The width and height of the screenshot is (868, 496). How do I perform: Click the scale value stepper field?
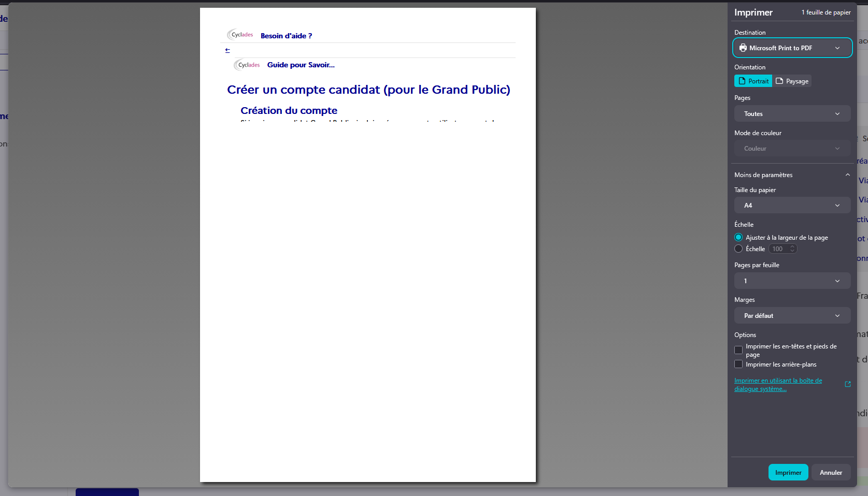[782, 249]
